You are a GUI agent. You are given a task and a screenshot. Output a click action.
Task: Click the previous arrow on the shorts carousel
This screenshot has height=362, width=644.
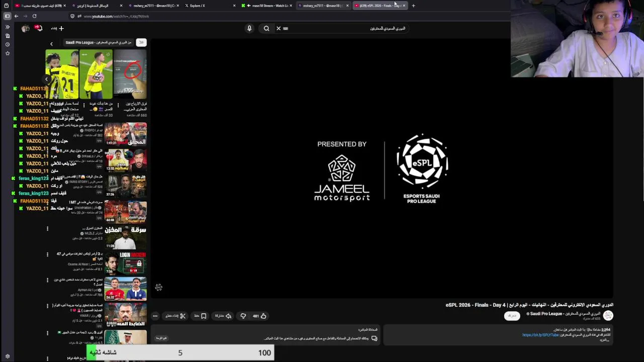(46, 79)
